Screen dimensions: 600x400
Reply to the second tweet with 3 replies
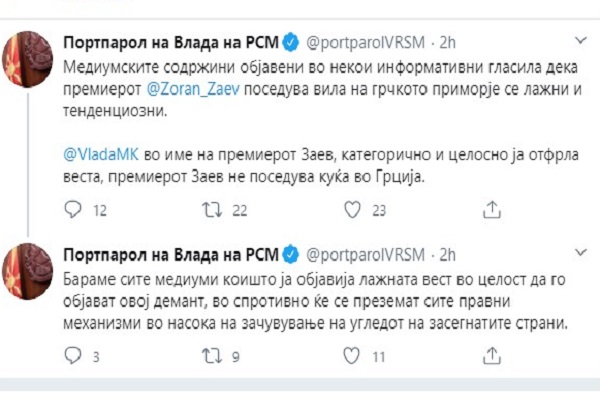[x=73, y=356]
